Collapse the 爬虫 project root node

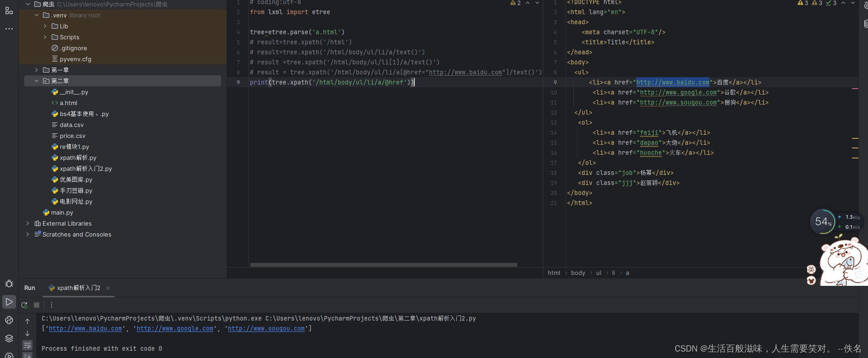(x=28, y=4)
